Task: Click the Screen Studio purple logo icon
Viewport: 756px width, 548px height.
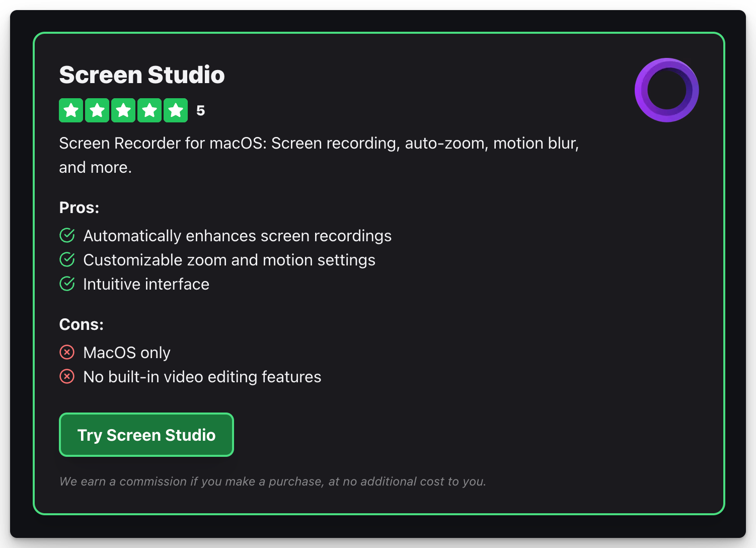Action: 666,90
